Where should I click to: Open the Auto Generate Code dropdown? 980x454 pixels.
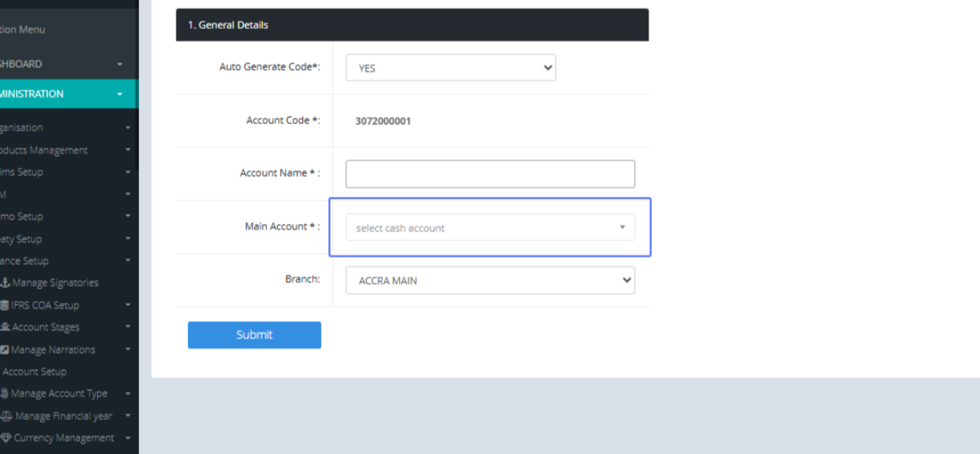coord(451,68)
